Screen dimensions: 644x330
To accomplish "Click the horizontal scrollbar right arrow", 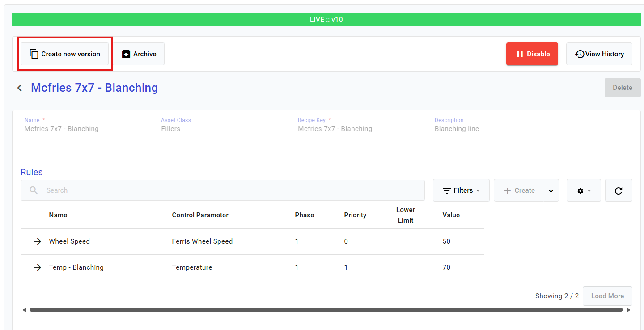I will tap(628, 309).
